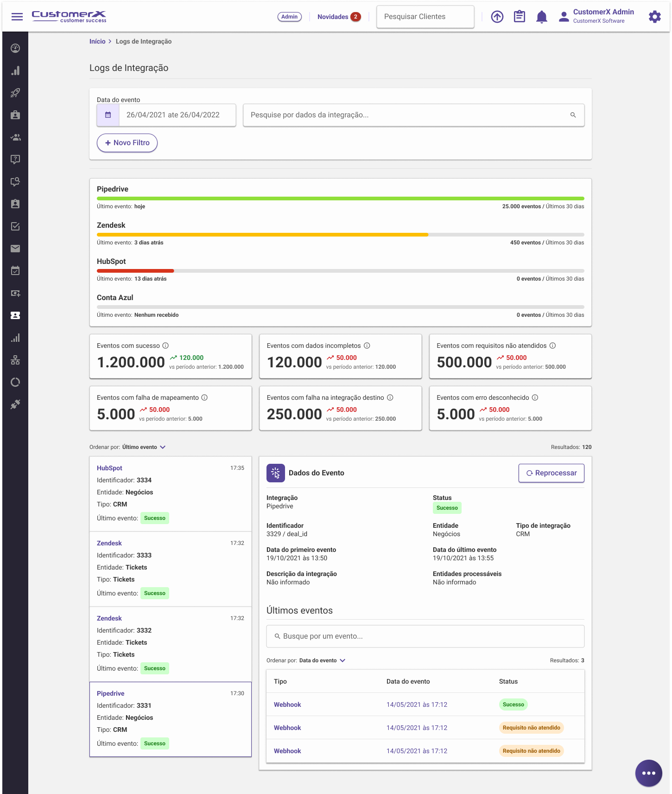Click the magnifier icon in integration search
672x794 pixels.
click(x=573, y=115)
